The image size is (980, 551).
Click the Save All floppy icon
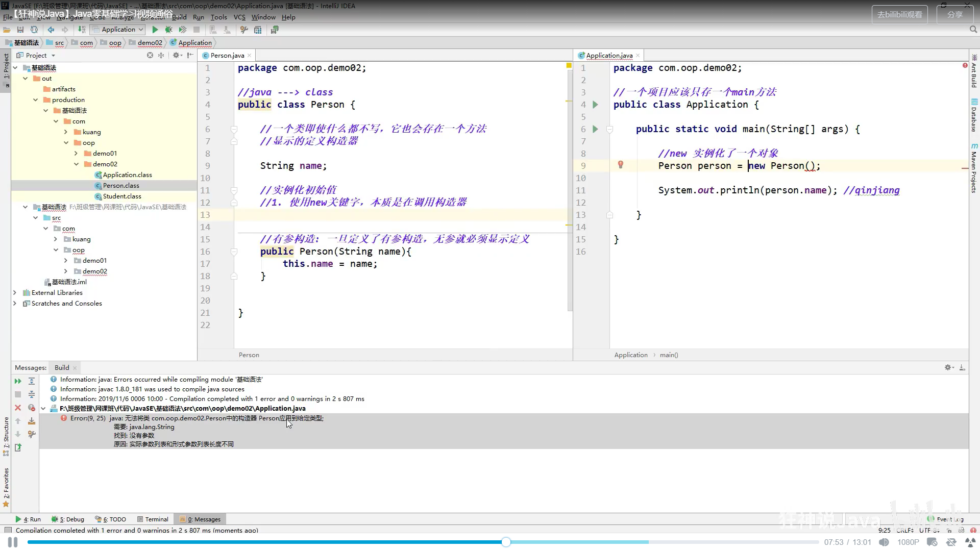point(20,30)
